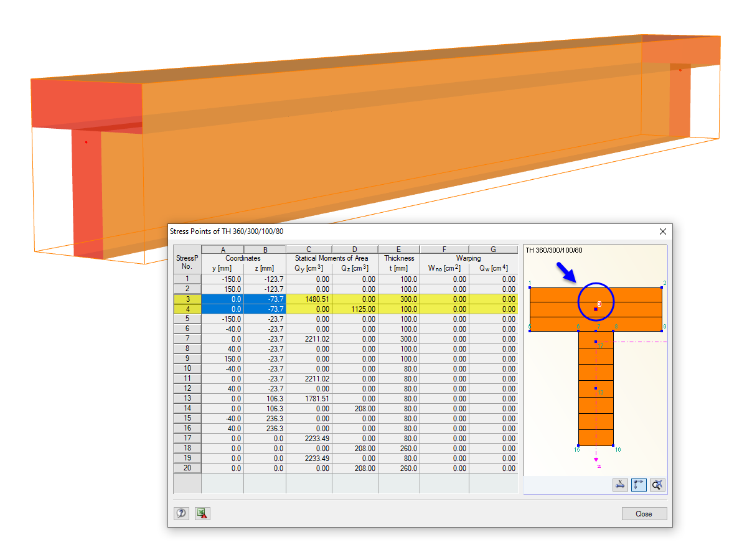Select stress point row number 10
The width and height of the screenshot is (747, 560).
pyautogui.click(x=187, y=369)
